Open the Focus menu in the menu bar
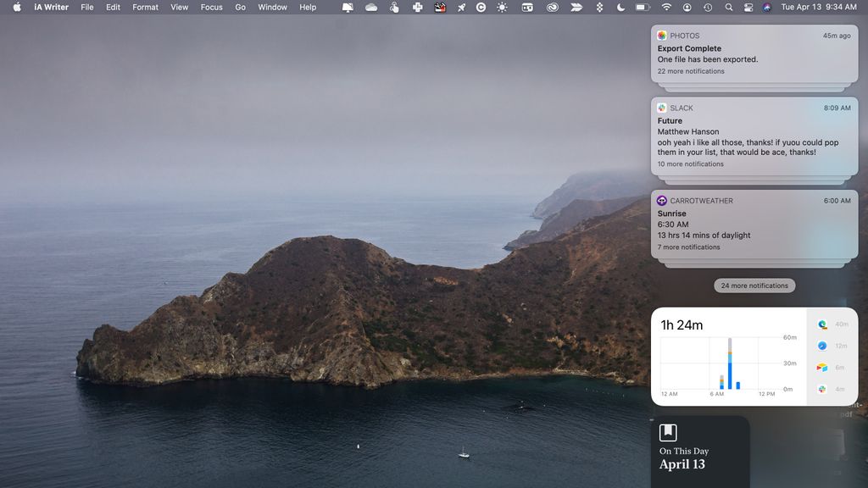The height and width of the screenshot is (488, 868). click(211, 7)
